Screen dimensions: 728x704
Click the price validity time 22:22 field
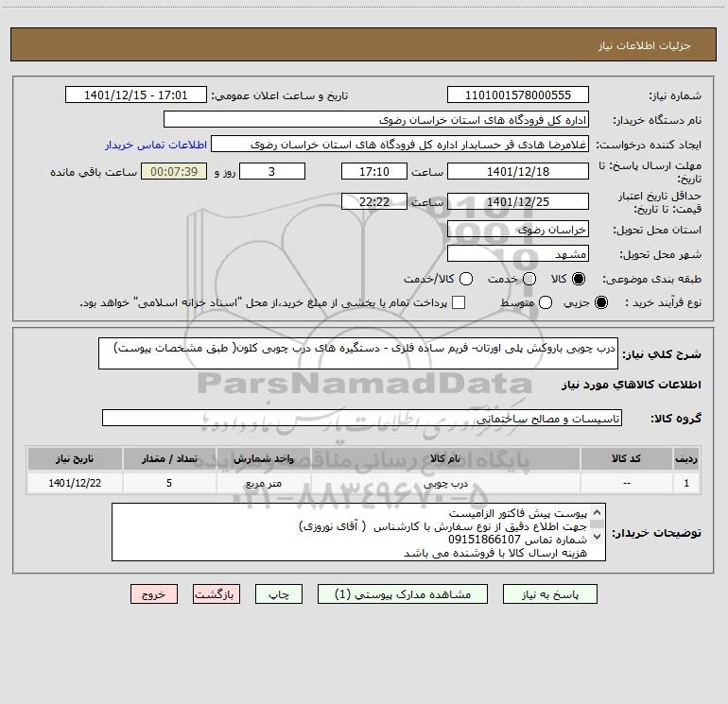[374, 201]
